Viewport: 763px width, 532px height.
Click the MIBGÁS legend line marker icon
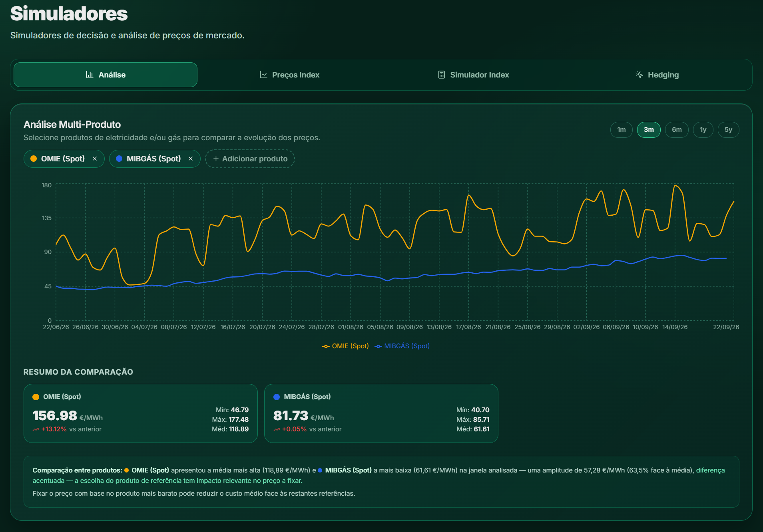378,346
